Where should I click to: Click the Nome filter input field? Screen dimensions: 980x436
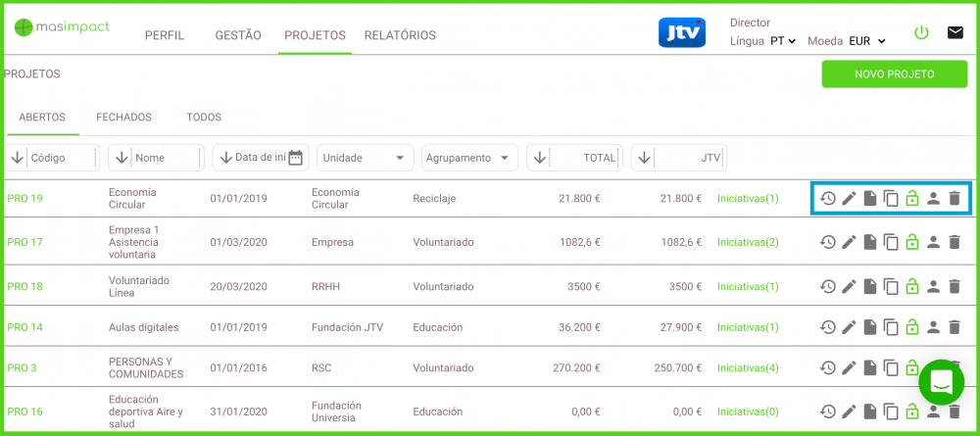165,158
